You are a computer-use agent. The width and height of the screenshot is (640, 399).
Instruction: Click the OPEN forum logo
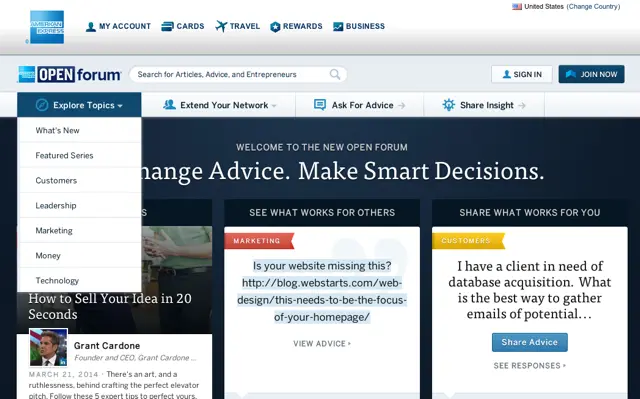click(69, 75)
